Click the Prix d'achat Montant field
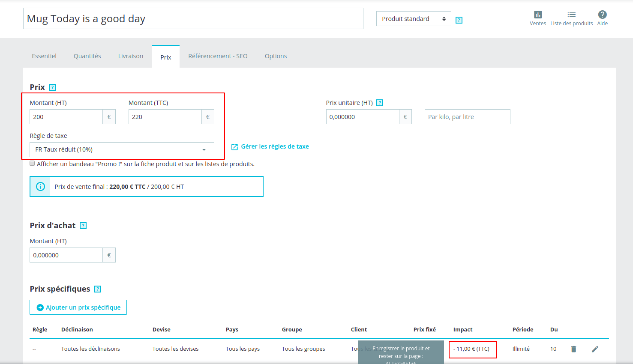 click(66, 255)
